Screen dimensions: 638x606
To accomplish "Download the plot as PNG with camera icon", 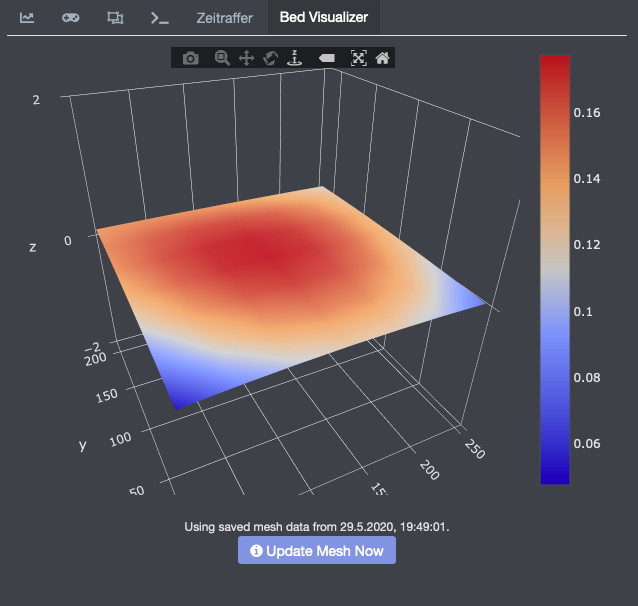I will pyautogui.click(x=191, y=59).
